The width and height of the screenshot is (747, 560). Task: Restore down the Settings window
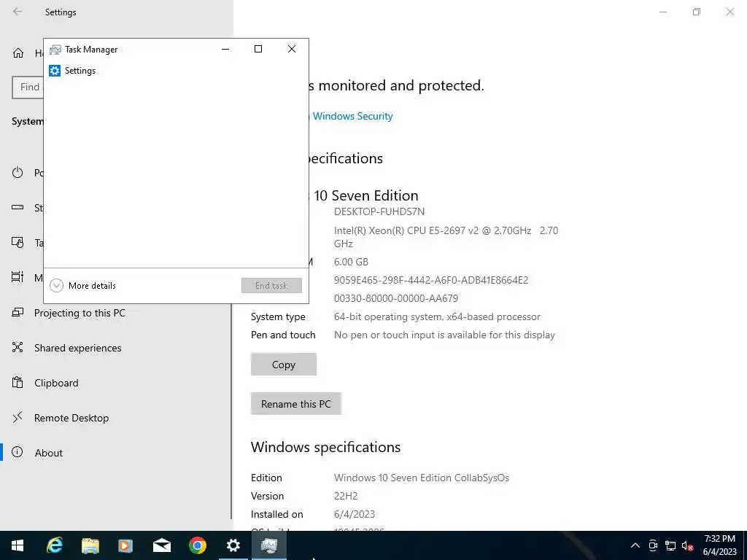coord(697,12)
